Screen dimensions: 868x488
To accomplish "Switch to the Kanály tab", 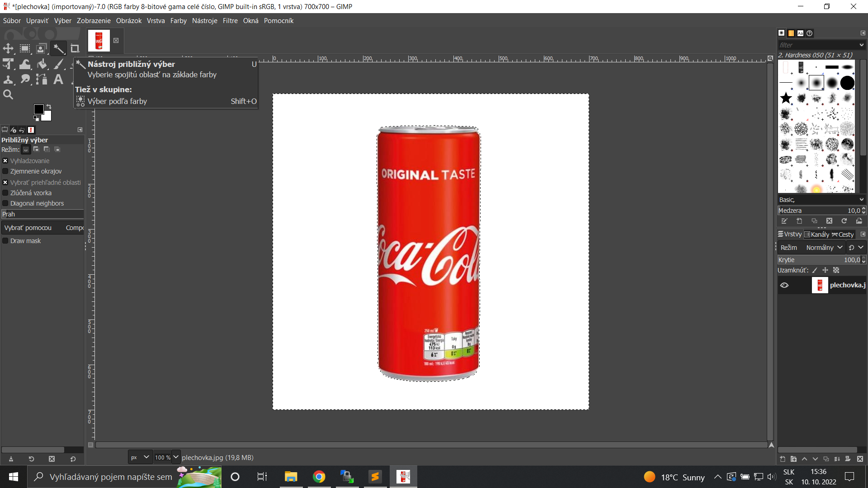I will [817, 235].
